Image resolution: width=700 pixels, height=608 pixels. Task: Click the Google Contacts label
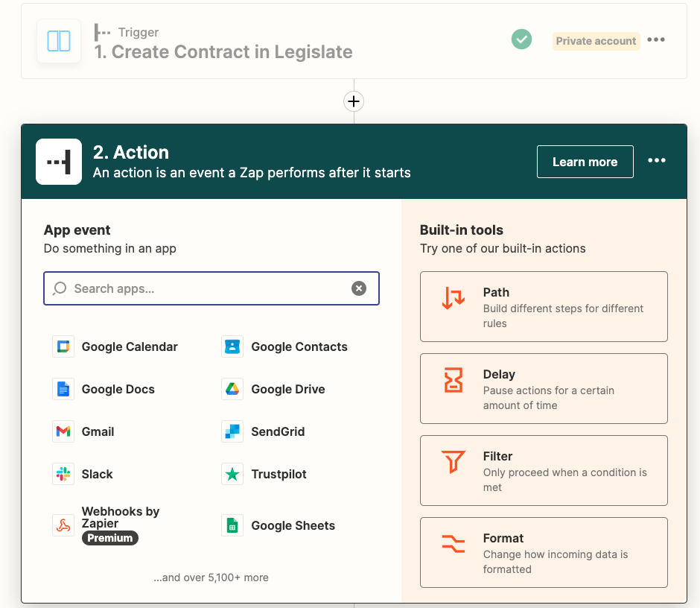pyautogui.click(x=299, y=346)
